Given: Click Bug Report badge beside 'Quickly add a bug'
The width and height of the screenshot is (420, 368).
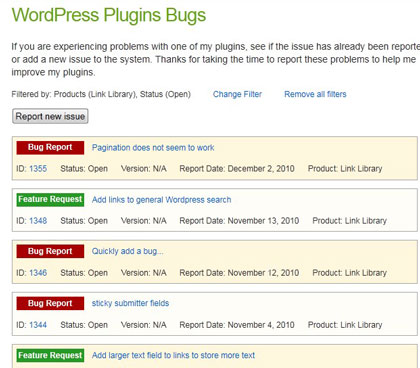Looking at the screenshot, I should tap(50, 251).
